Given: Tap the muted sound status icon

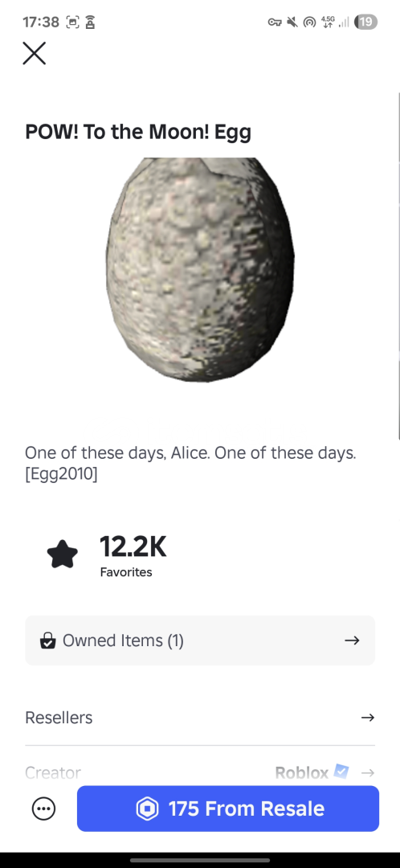Looking at the screenshot, I should click(292, 23).
